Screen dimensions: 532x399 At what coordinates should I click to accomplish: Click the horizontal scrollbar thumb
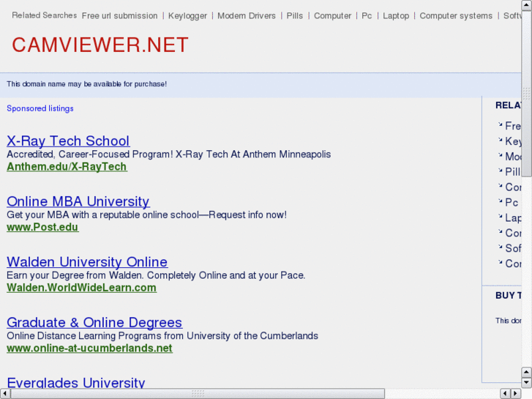tap(198, 393)
